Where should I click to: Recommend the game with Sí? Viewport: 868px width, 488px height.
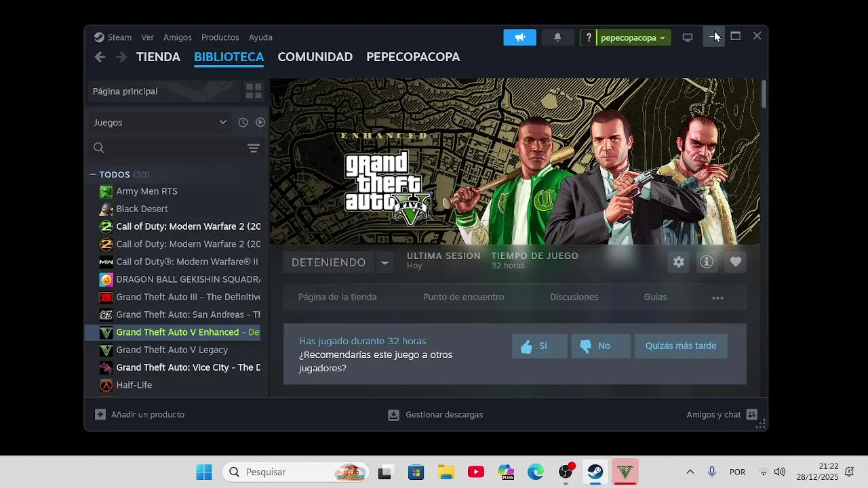click(x=539, y=346)
